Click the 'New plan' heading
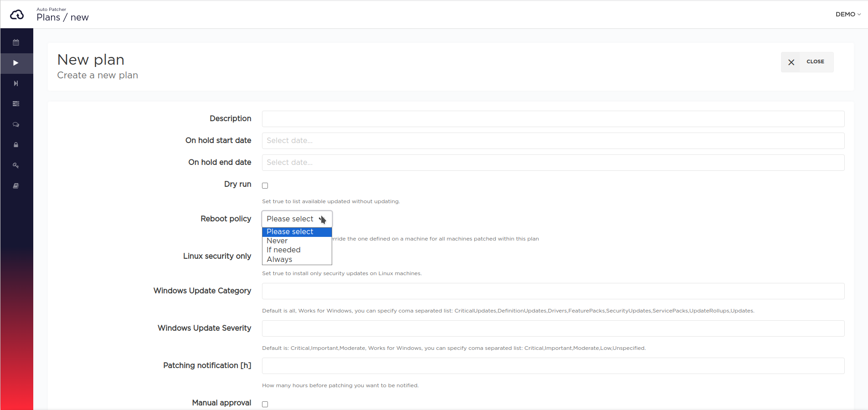Screen dimensions: 868x410 pyautogui.click(x=91, y=60)
